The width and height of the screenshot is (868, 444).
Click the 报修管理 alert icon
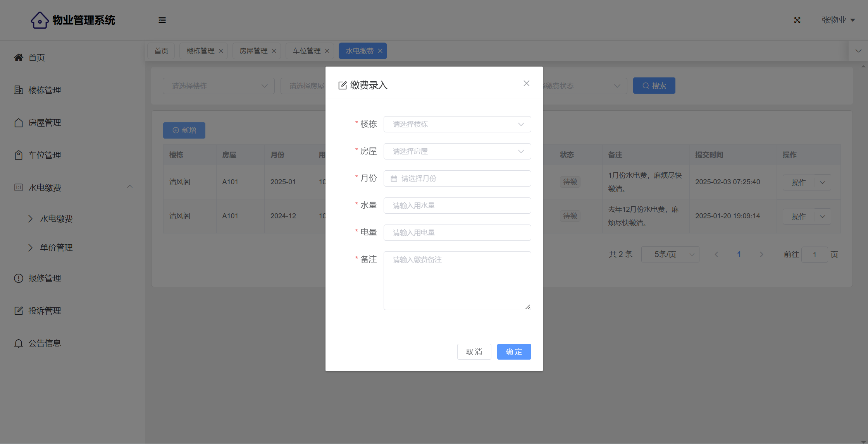tap(19, 278)
